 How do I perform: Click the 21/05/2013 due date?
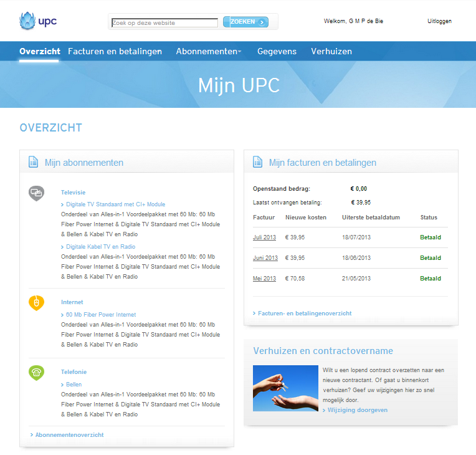356,279
